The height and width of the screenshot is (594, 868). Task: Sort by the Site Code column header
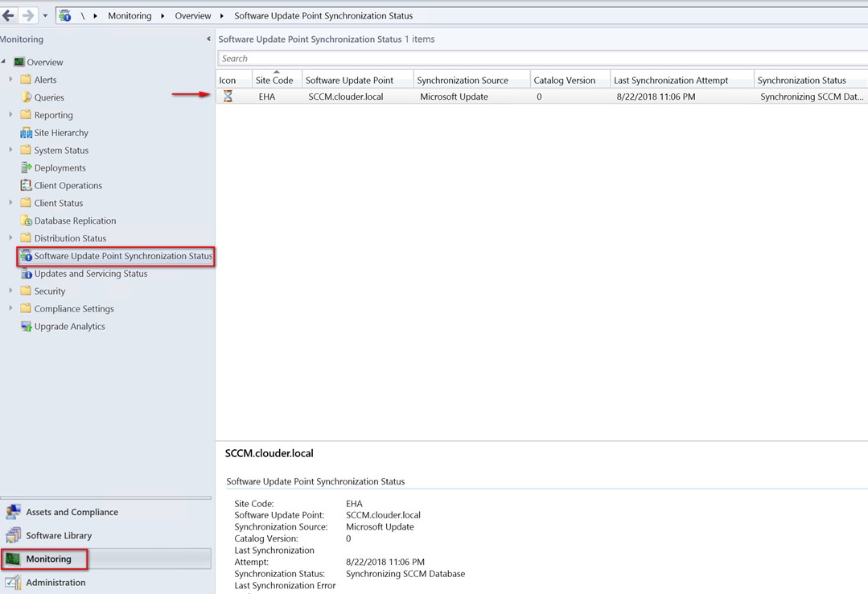click(277, 80)
